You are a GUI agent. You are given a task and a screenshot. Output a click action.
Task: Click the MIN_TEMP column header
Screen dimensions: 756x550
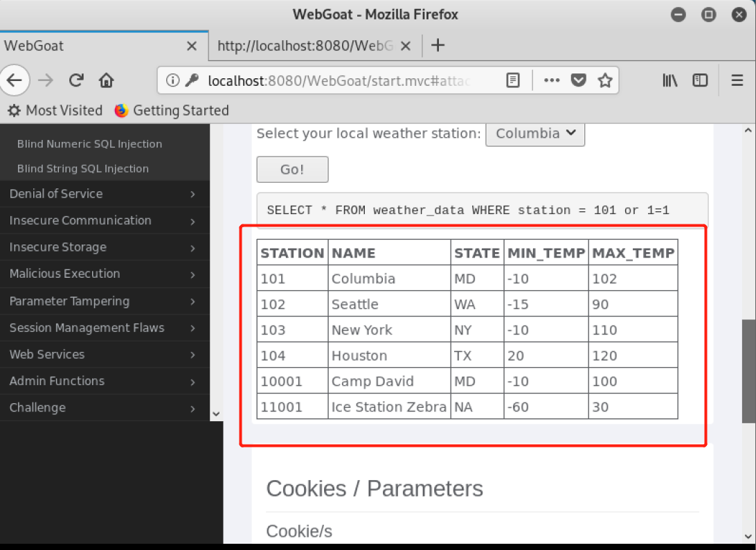coord(546,252)
